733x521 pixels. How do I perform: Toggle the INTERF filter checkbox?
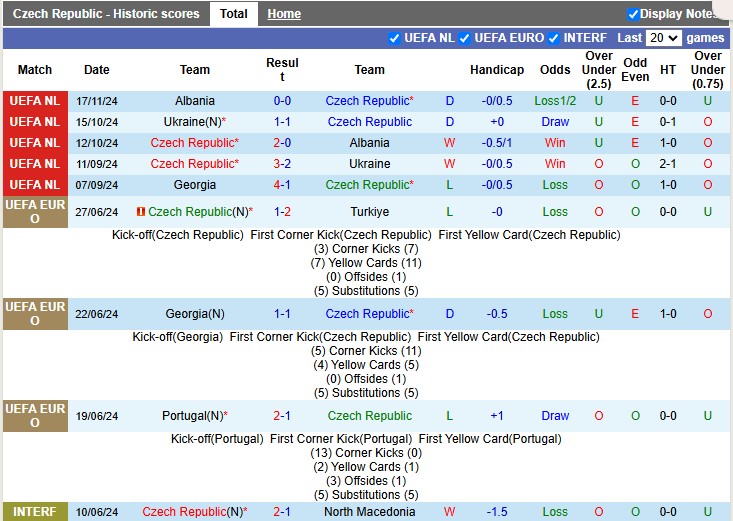[554, 38]
